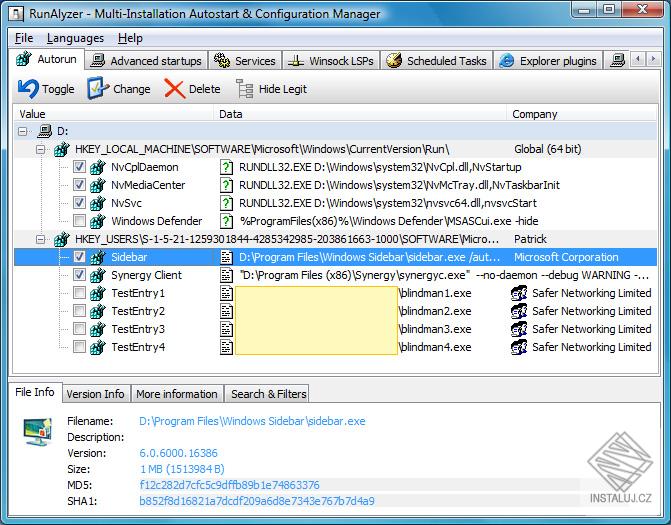Enable the TestEntry1 checkbox
671x525 pixels.
[x=79, y=293]
